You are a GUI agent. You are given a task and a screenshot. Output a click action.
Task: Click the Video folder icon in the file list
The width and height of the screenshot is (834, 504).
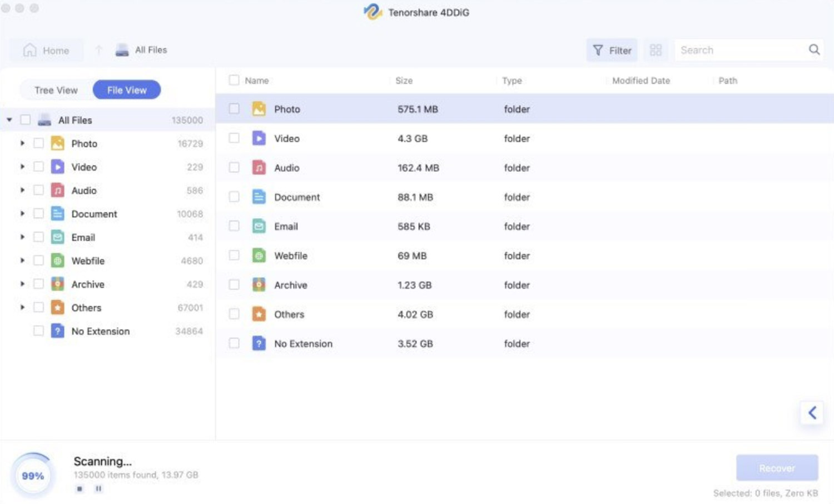(x=259, y=138)
